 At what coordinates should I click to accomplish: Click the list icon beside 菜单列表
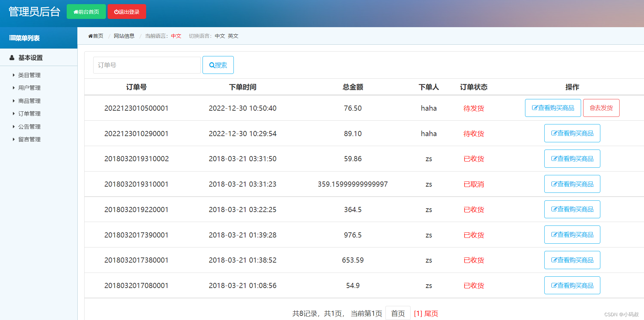pyautogui.click(x=12, y=38)
